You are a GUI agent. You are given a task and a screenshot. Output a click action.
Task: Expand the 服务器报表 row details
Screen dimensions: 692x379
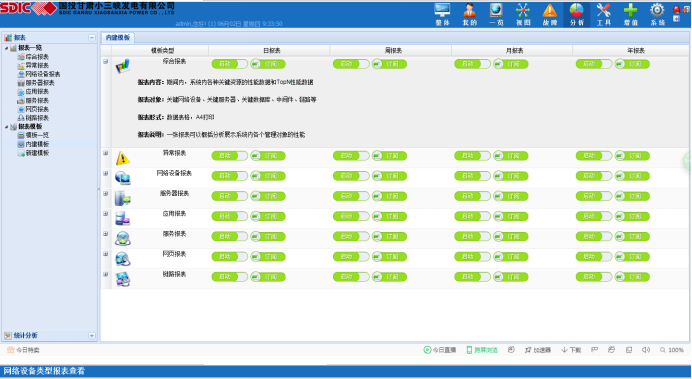[x=105, y=193]
